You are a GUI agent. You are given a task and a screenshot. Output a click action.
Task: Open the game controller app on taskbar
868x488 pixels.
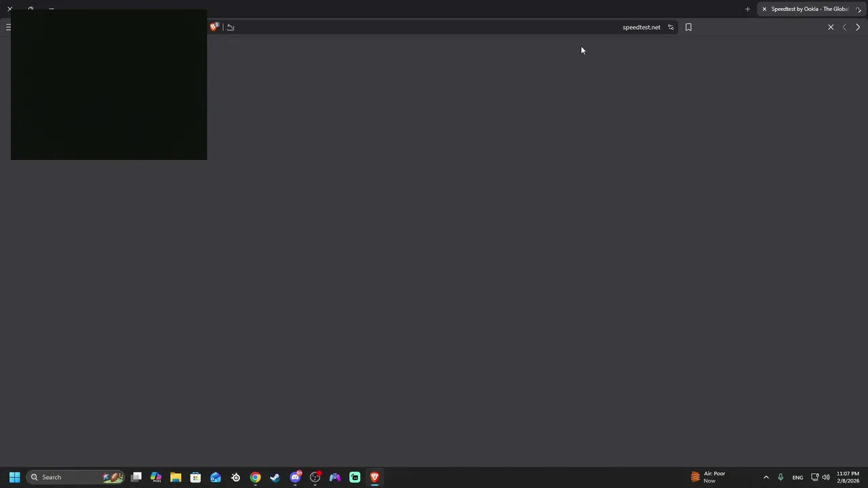[x=335, y=477]
